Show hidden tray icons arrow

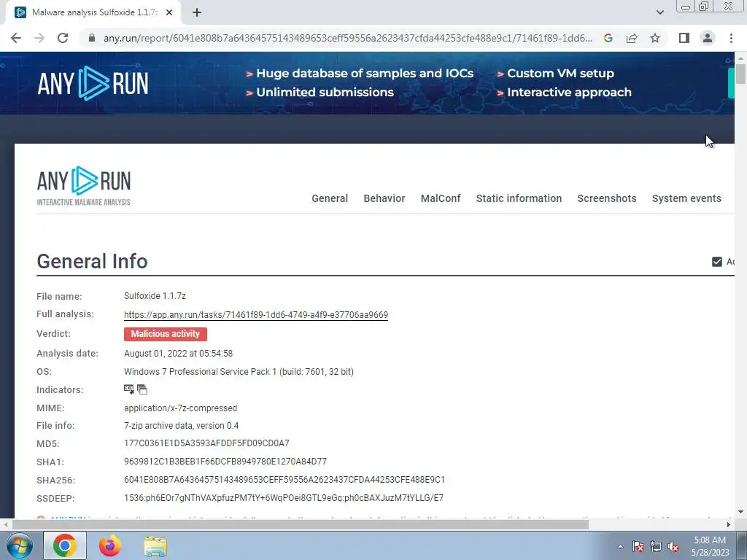[620, 546]
